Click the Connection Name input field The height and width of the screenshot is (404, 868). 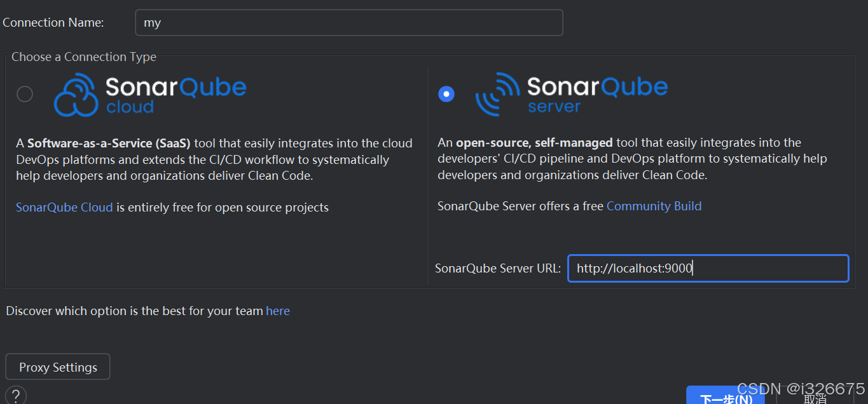[x=349, y=23]
